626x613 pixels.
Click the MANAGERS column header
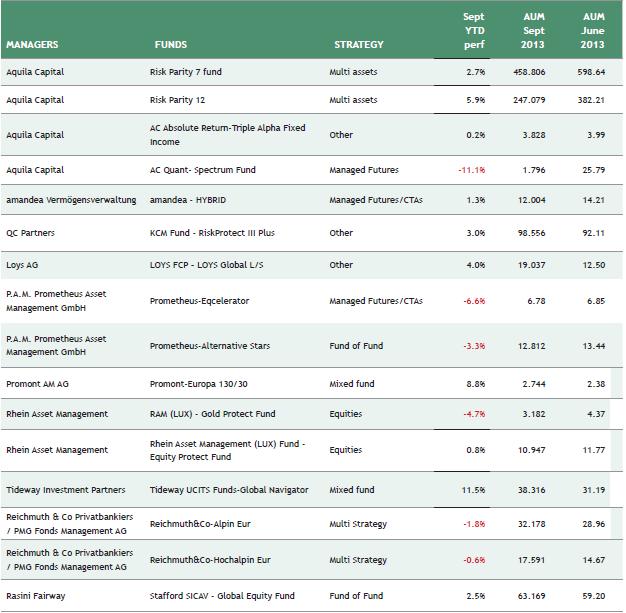[32, 45]
